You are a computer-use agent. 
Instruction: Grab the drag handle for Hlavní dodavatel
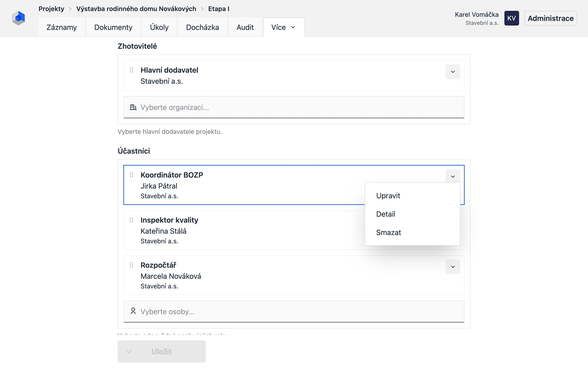131,70
